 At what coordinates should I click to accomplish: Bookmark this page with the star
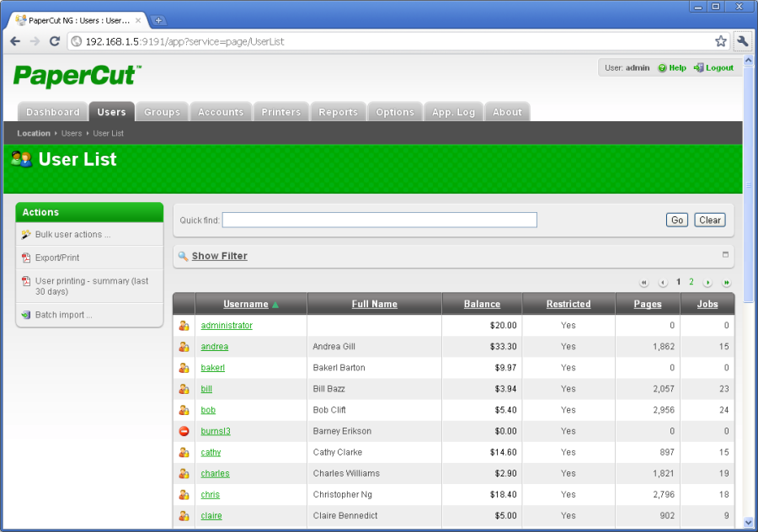(x=721, y=41)
